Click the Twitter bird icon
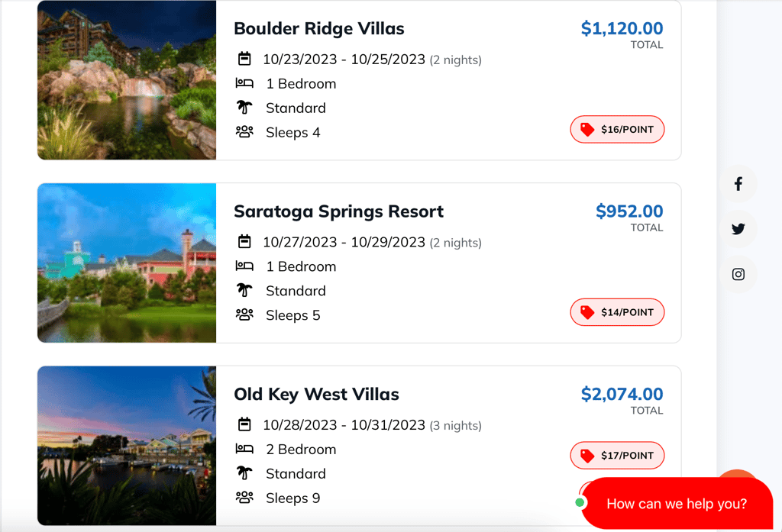This screenshot has height=532, width=782. tap(738, 229)
